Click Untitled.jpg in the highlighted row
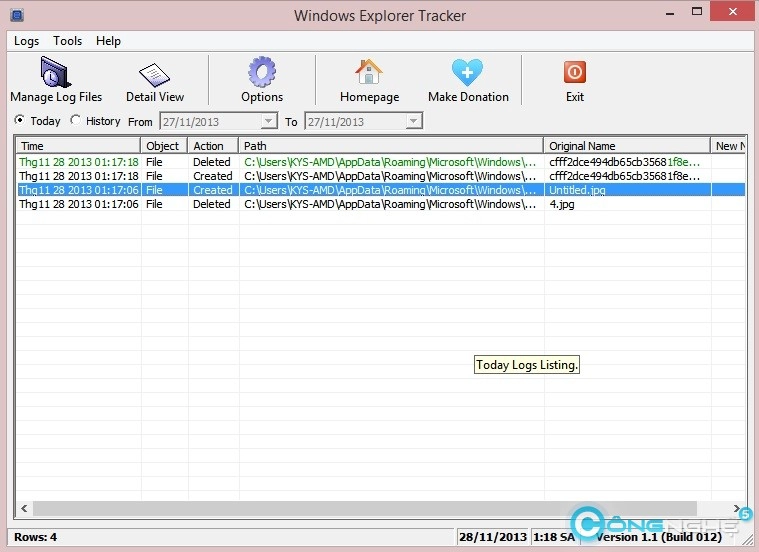This screenshot has width=759, height=552. click(577, 190)
